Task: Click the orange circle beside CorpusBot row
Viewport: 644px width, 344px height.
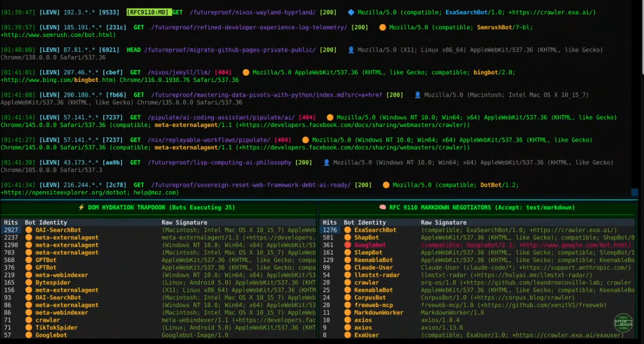Action: click(x=347, y=297)
